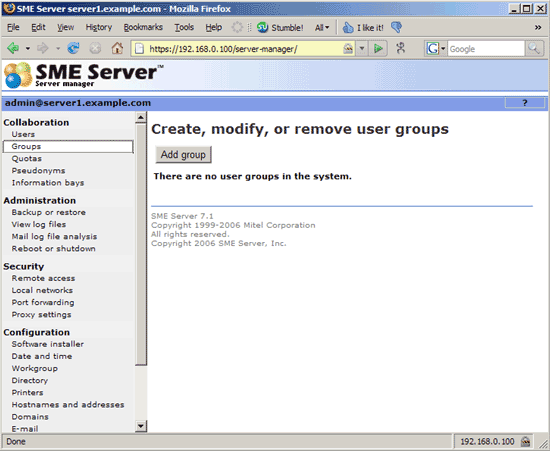Open Reboot or shutdown
Image resolution: width=550 pixels, height=451 pixels.
[x=53, y=249]
